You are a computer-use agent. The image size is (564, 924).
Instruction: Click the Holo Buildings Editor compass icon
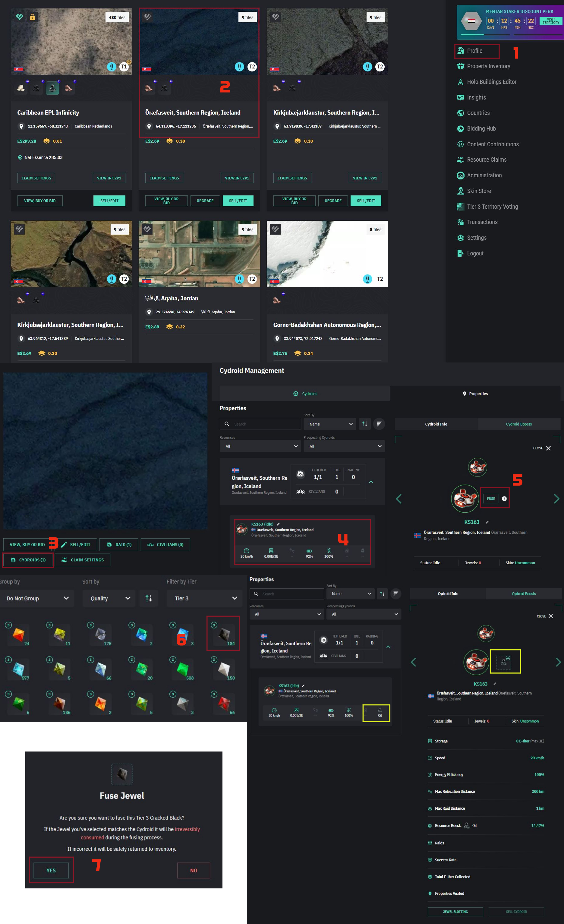(x=461, y=82)
